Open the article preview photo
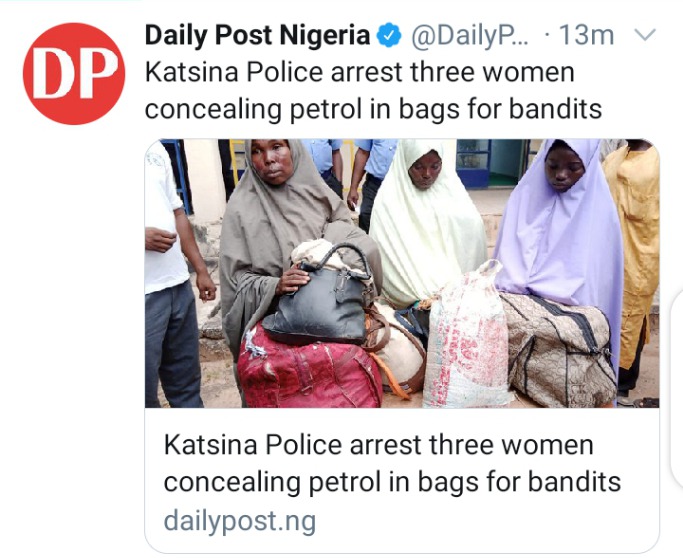Screen dimensions: 683x558 (402, 273)
